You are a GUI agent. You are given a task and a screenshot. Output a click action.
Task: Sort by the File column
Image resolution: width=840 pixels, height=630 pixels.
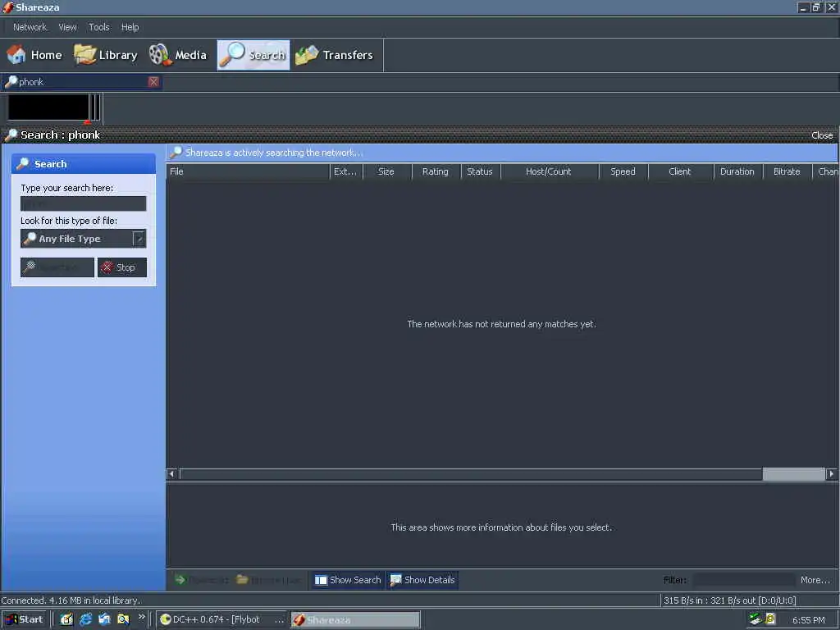pyautogui.click(x=248, y=172)
